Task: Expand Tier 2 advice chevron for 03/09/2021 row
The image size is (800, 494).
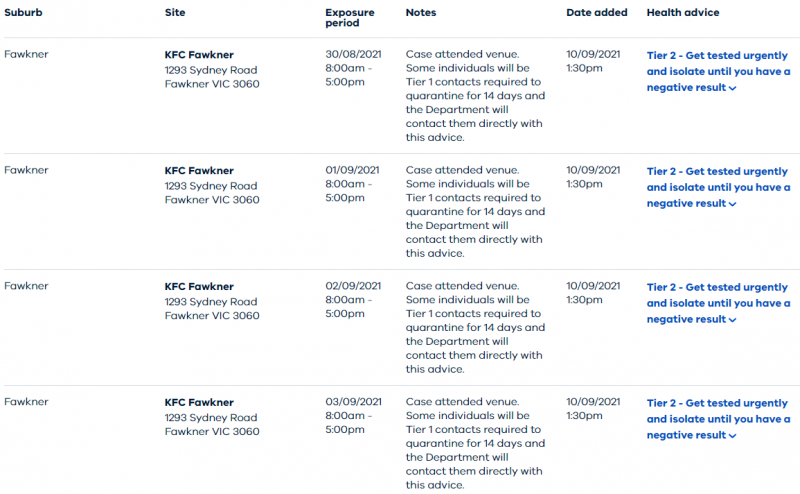Action: pyautogui.click(x=733, y=436)
